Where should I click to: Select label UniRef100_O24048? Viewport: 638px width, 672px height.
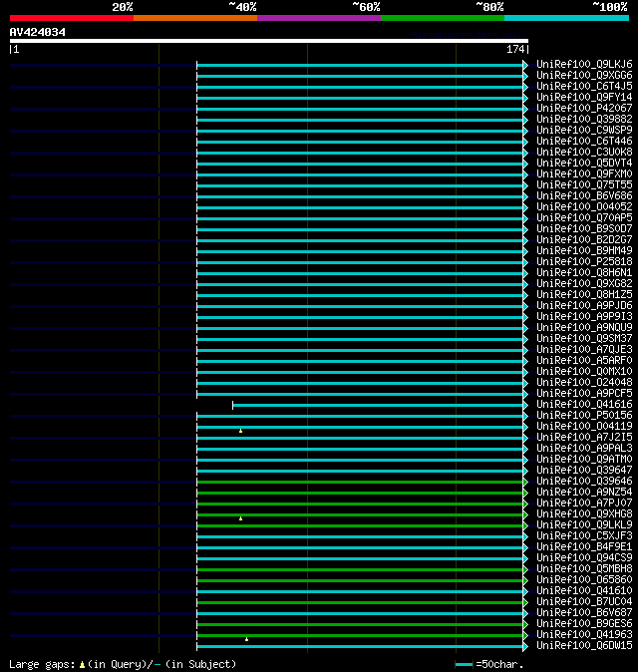[584, 382]
